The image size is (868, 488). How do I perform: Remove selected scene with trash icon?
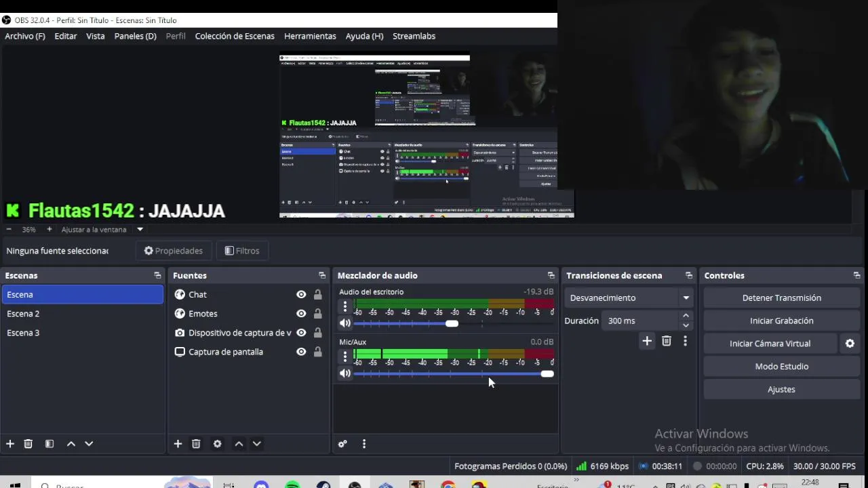(x=28, y=444)
